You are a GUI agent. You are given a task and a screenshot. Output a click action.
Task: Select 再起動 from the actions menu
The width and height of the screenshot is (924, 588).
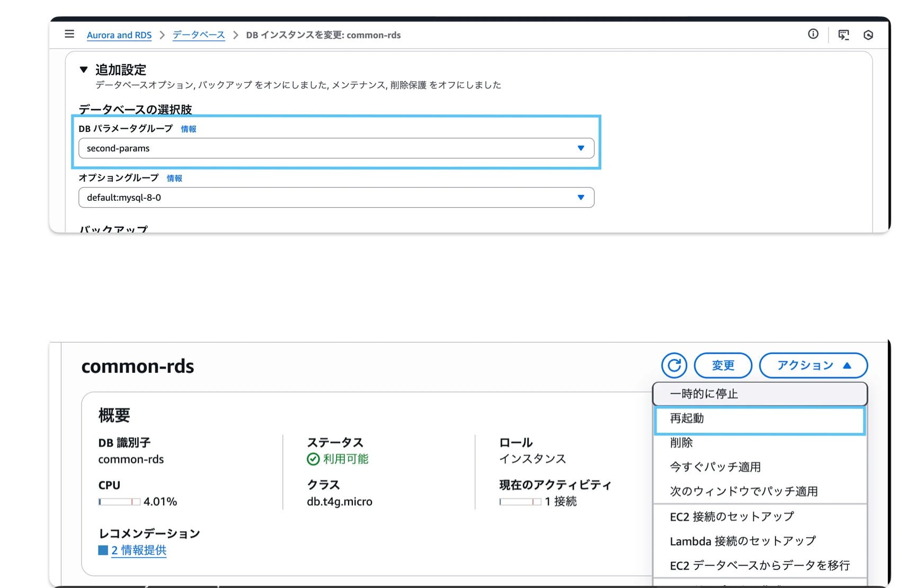click(x=759, y=418)
